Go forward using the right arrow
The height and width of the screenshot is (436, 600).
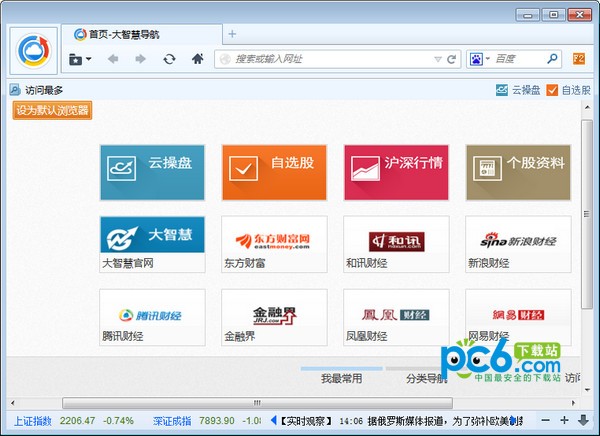click(141, 59)
